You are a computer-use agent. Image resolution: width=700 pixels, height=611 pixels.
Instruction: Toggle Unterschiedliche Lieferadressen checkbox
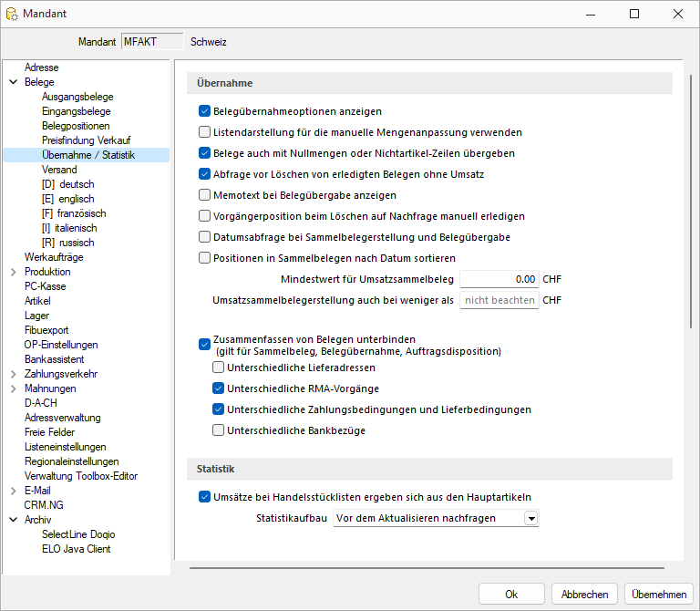click(219, 368)
